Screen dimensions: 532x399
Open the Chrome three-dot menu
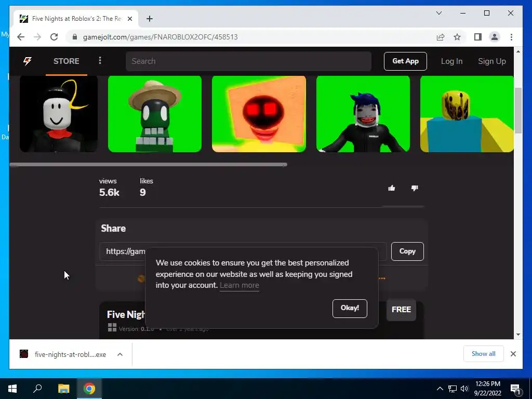(x=511, y=37)
